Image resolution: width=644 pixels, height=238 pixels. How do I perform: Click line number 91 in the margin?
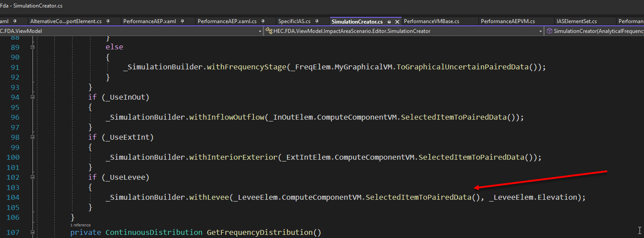coord(15,67)
